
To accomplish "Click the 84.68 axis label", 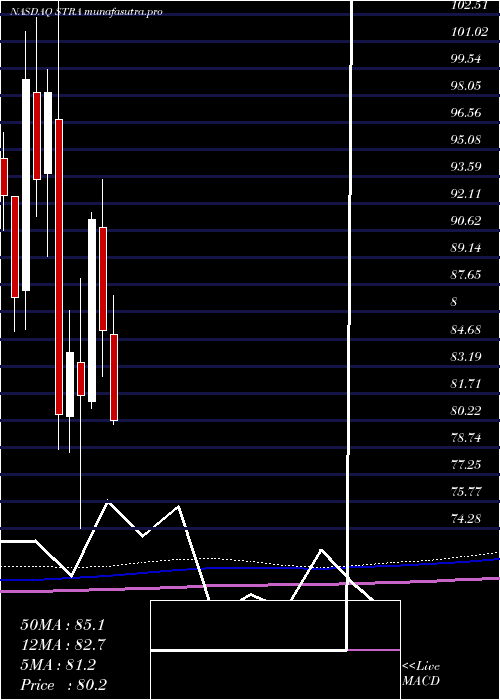I will point(467,330).
